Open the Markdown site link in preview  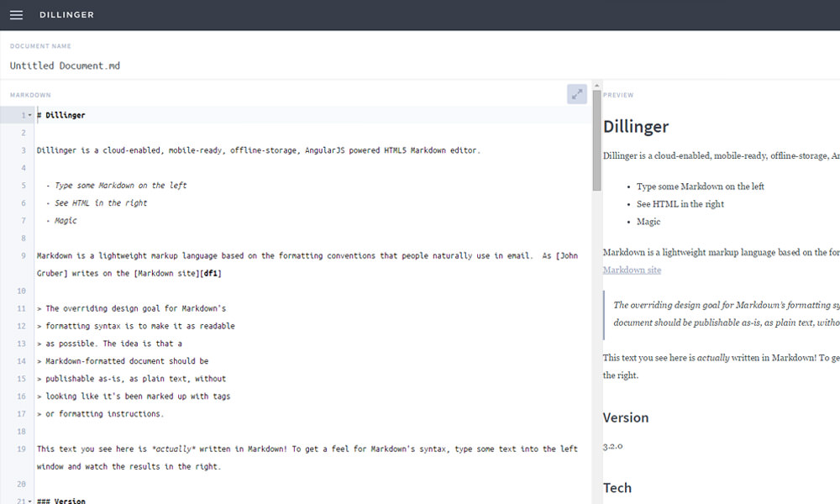coord(632,270)
